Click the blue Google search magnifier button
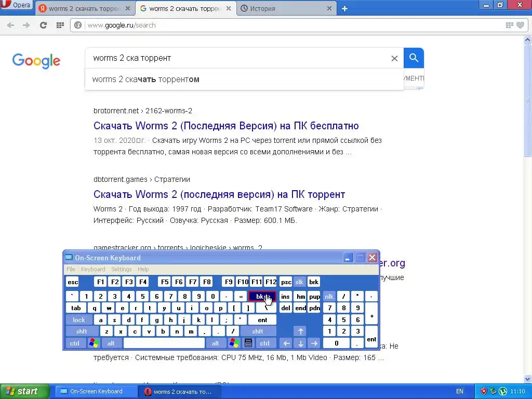Viewport: 532px width, 399px height. tap(414, 58)
